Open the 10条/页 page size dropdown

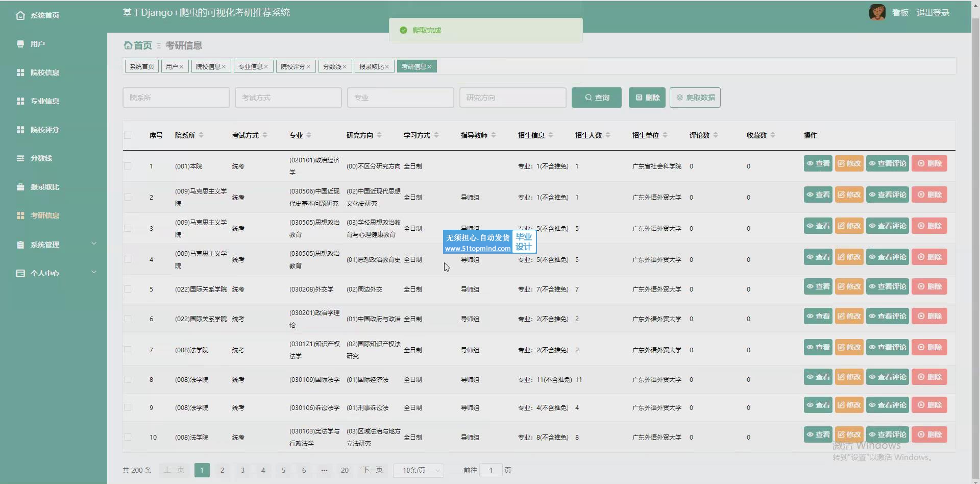pyautogui.click(x=419, y=470)
